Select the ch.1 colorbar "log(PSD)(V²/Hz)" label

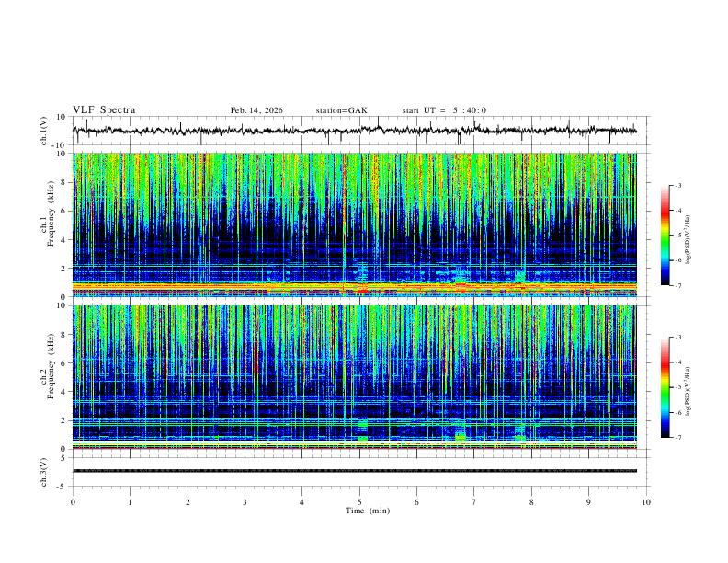coord(688,240)
